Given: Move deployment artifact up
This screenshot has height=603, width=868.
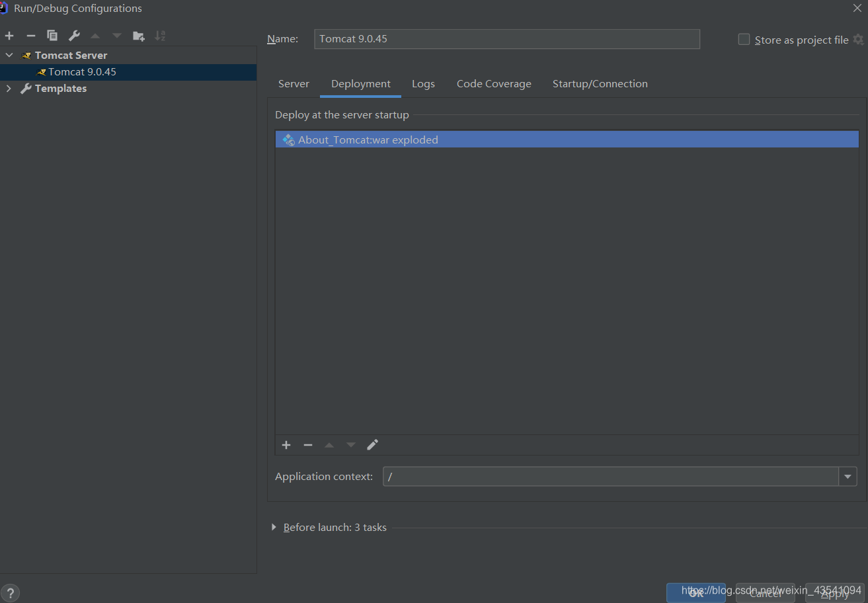Looking at the screenshot, I should click(x=329, y=445).
